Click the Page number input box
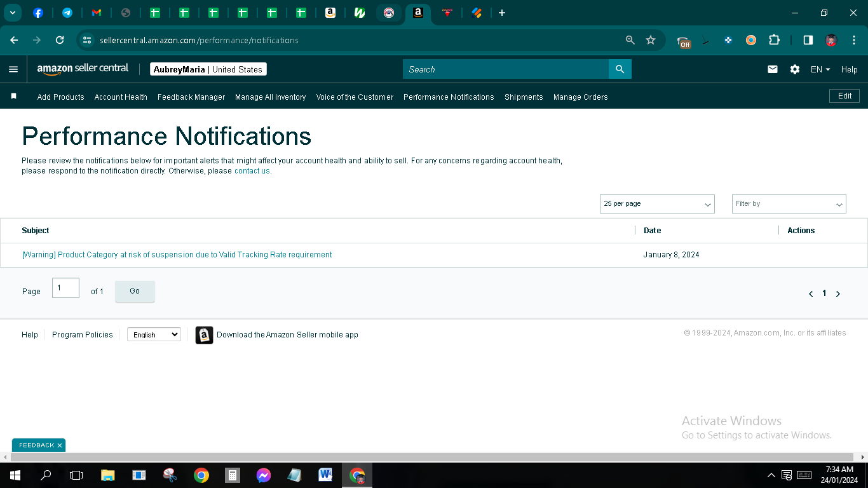Image resolution: width=868 pixels, height=488 pixels. click(x=65, y=288)
